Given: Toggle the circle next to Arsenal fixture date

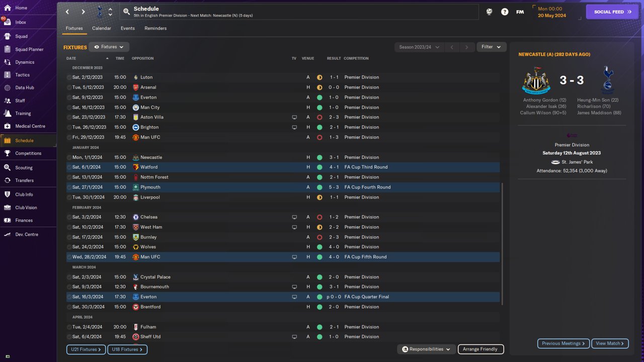Looking at the screenshot, I should pos(69,87).
